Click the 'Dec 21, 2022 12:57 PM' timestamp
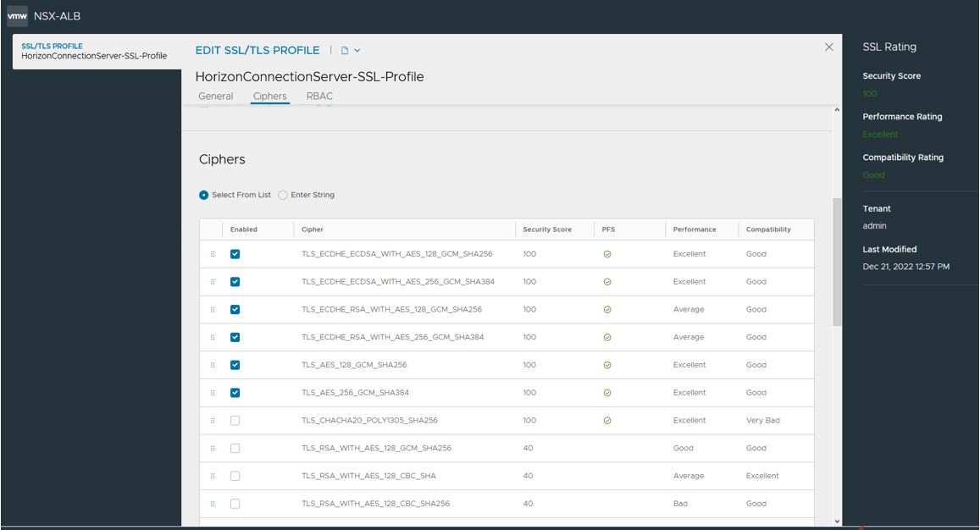 (x=905, y=267)
